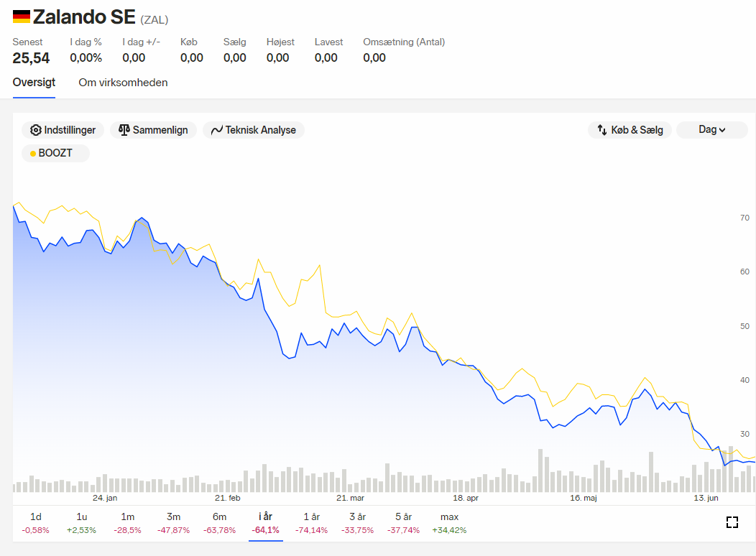756x556 pixels.
Task: Show the 6m period
Action: pos(219,523)
